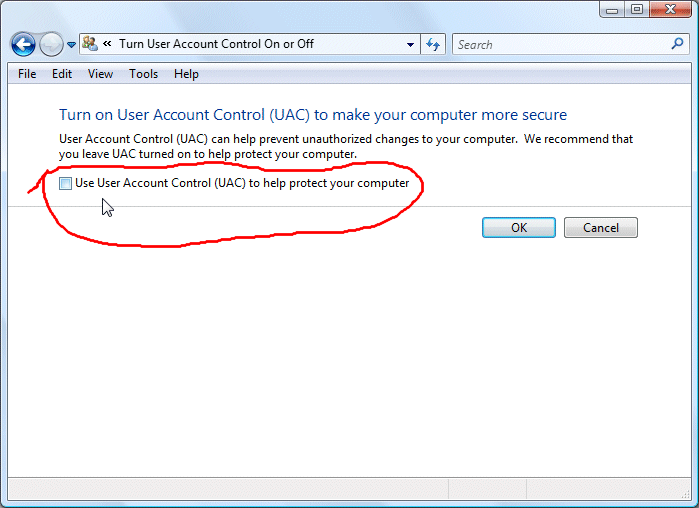The width and height of the screenshot is (699, 508).
Task: Open the recent pages dropdown arrow
Action: click(71, 45)
